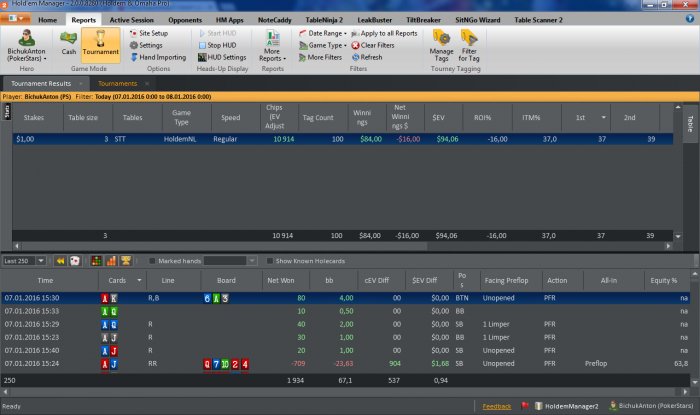Viewport: 700px width, 415px height.
Task: Switch to the Tournaments results tab
Action: [118, 83]
